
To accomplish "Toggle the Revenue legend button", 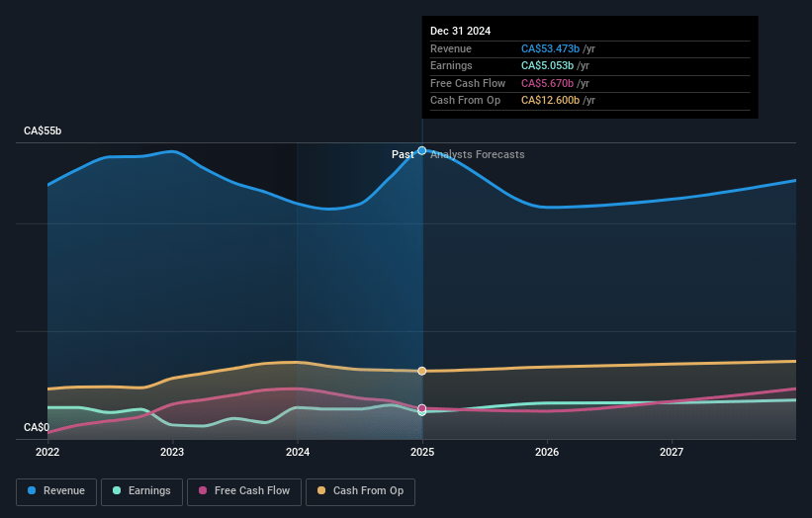I will 56,491.
